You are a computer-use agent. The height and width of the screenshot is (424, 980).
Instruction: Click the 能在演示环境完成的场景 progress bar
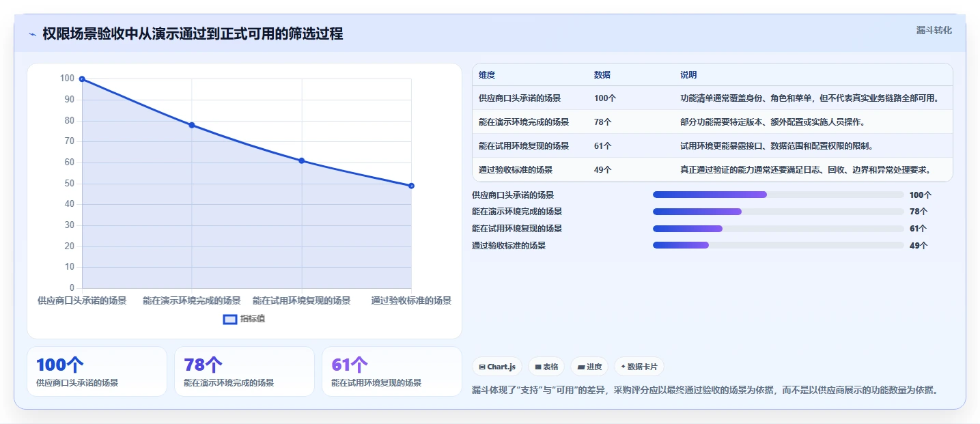(x=779, y=212)
